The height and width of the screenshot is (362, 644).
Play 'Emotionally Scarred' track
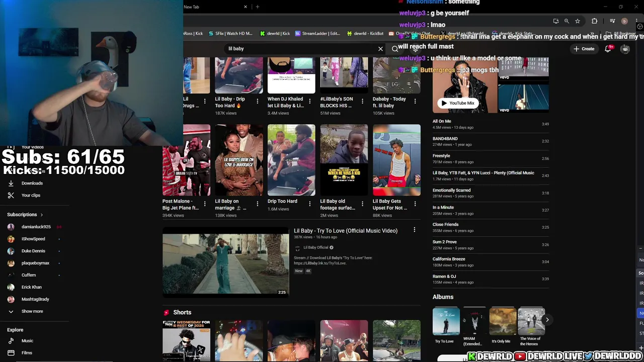(491, 193)
